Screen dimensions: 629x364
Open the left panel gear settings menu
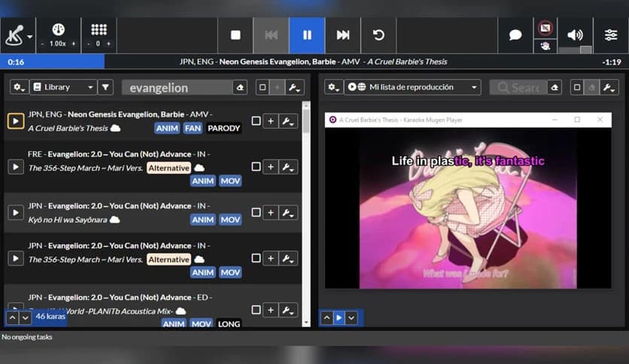(x=19, y=87)
